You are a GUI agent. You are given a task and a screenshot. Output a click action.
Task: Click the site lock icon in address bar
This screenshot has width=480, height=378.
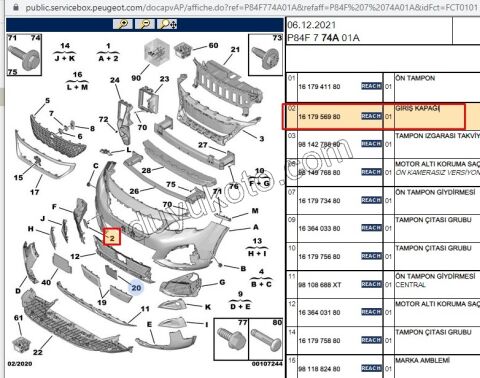coord(15,7)
